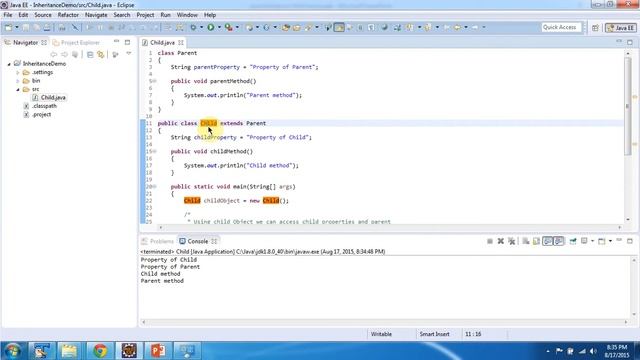Viewport: 640px width, 360px height.
Task: Open the File menu
Action: pyautogui.click(x=8, y=15)
